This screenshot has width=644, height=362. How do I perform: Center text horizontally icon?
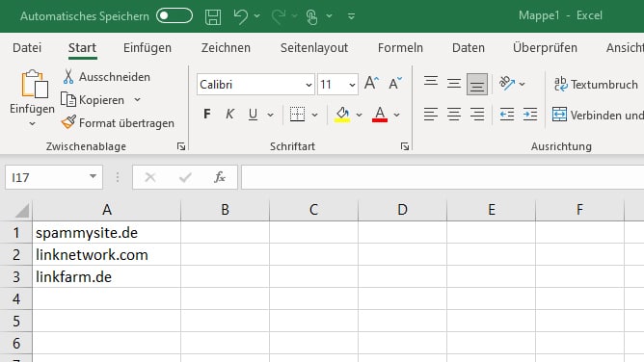click(x=454, y=114)
